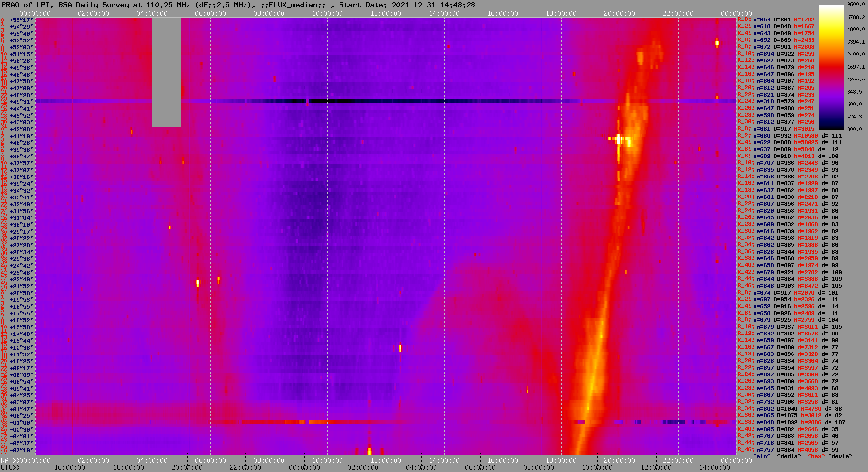The image size is (868, 472).
Task: Click the 'UTC>>' axis label at bottom
Action: 11,468
